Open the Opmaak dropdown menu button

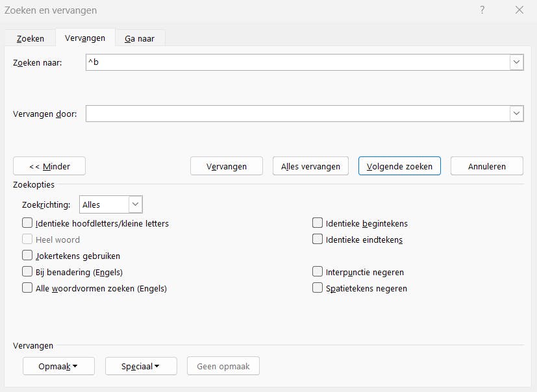point(58,366)
